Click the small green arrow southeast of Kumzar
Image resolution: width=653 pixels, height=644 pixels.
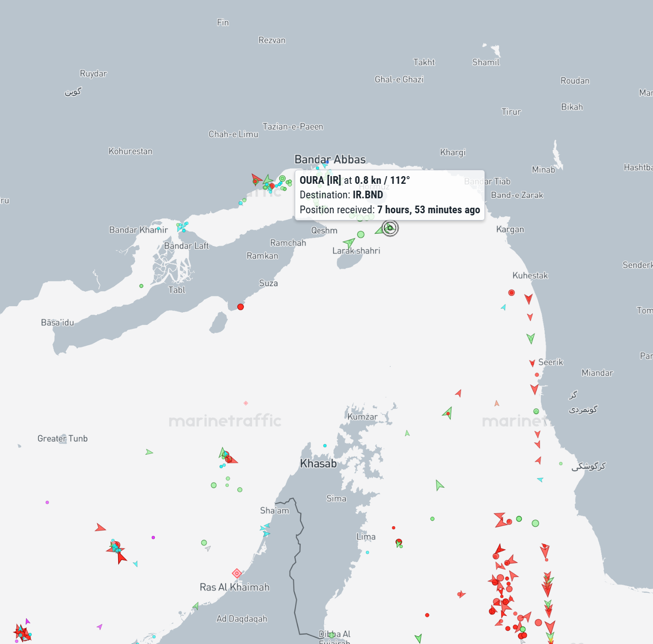[x=407, y=433]
